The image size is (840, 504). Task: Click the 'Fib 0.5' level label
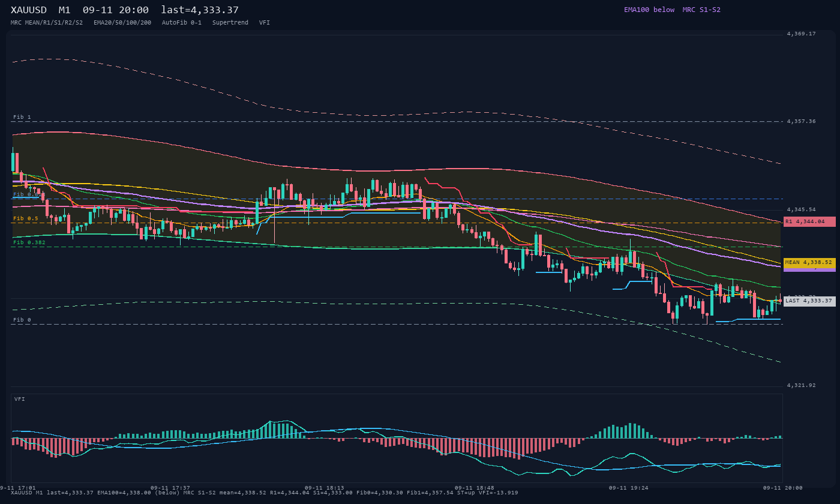point(26,218)
